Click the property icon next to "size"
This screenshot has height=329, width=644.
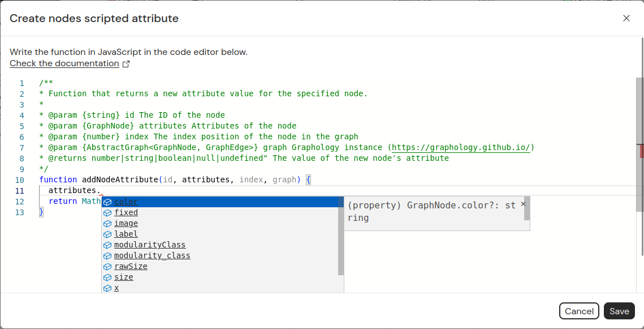click(x=107, y=277)
